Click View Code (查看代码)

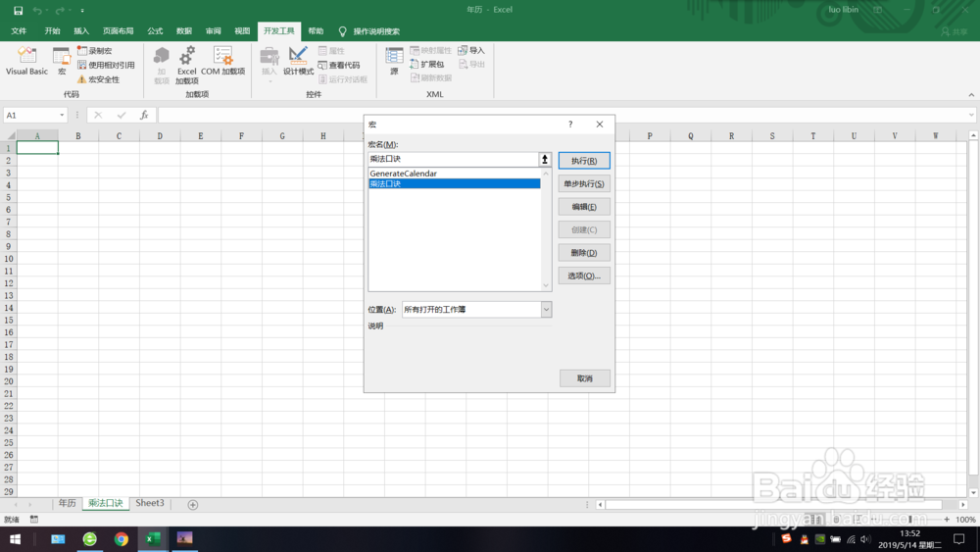click(x=339, y=65)
